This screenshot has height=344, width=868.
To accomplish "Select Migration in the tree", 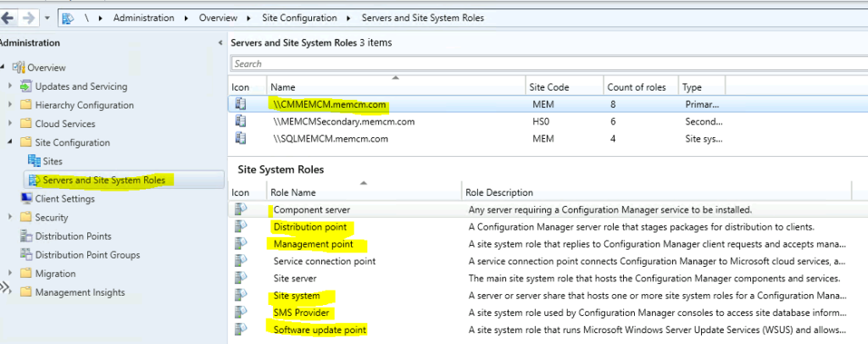I will (55, 274).
